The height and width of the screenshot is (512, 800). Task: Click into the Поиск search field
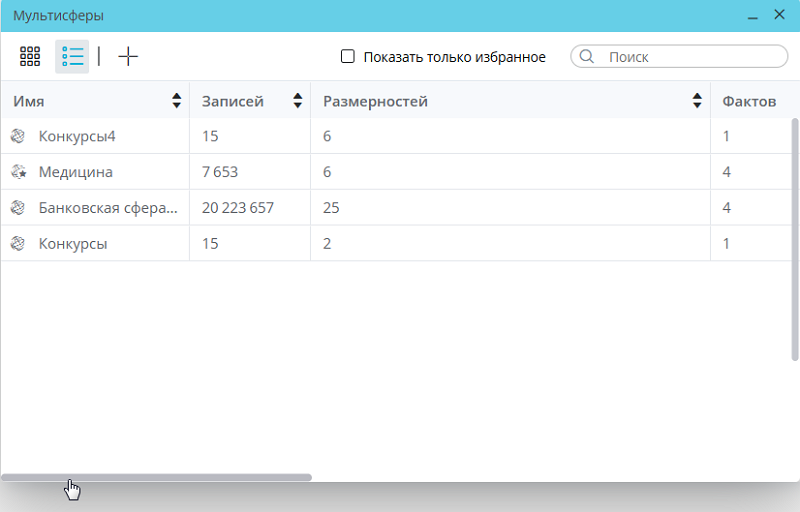pos(690,57)
